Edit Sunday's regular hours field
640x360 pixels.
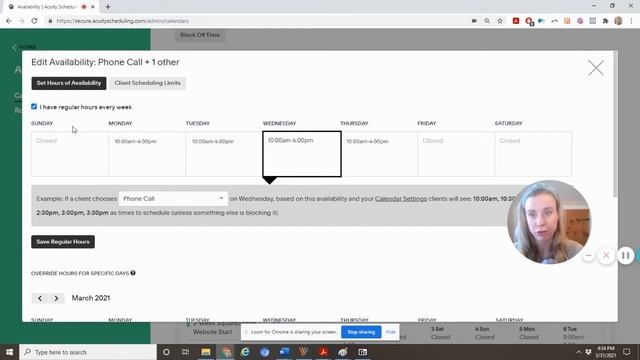(70, 154)
